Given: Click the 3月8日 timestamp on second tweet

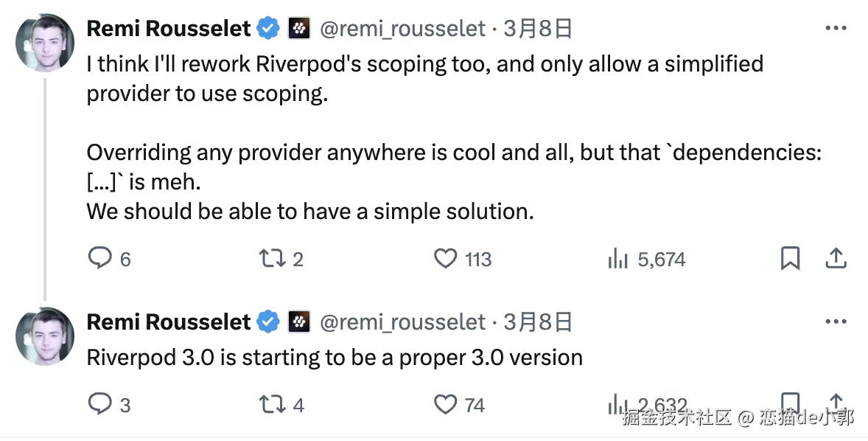Looking at the screenshot, I should pos(538,322).
